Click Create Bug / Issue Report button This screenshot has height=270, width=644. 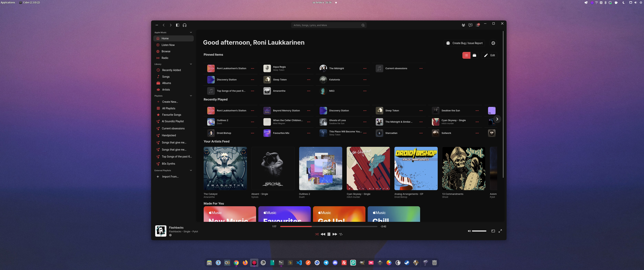[x=464, y=43]
